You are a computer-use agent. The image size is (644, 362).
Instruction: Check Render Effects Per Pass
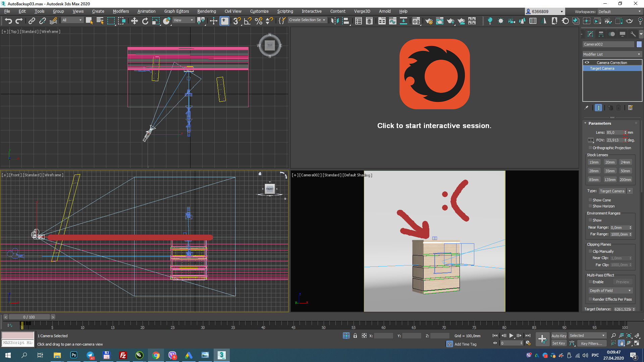tap(590, 299)
